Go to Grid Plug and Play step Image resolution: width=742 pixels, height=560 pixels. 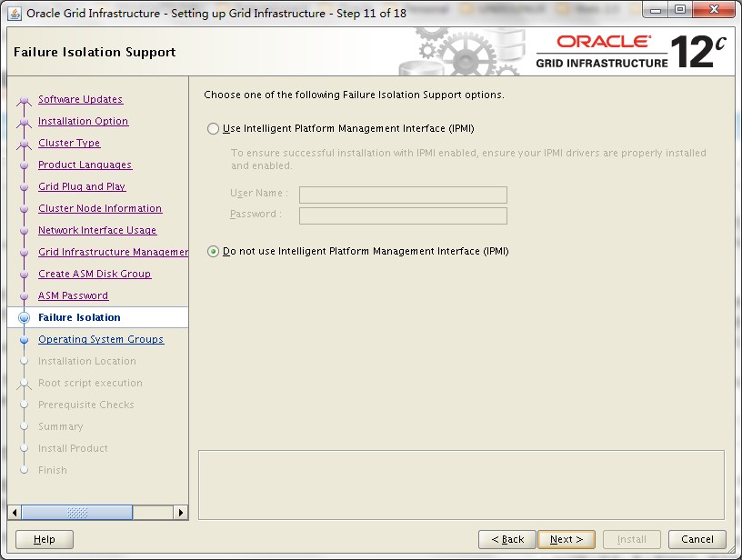click(82, 186)
